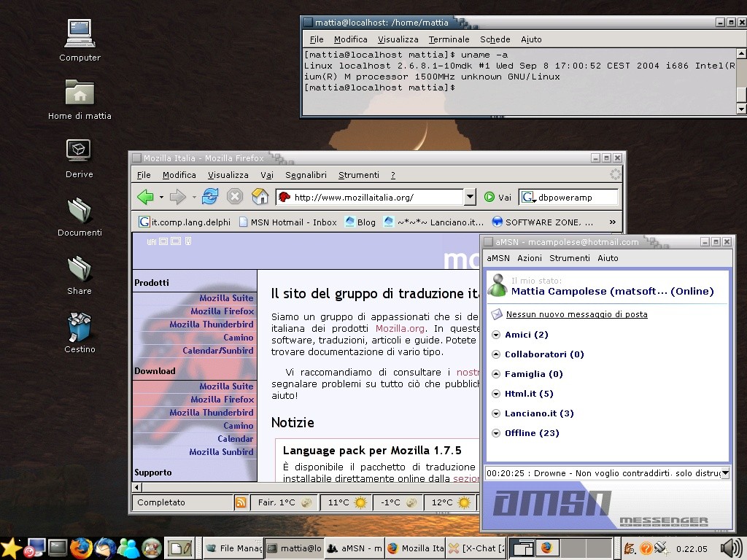Viewport: 747px width, 560px height.
Task: Launch Thunderbird from the panel launcher
Action: click(x=105, y=548)
